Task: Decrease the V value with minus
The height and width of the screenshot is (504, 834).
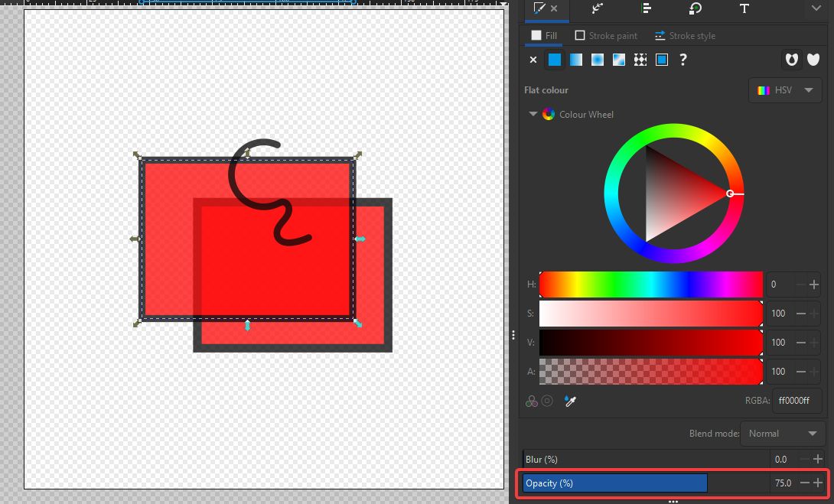Action: [801, 343]
